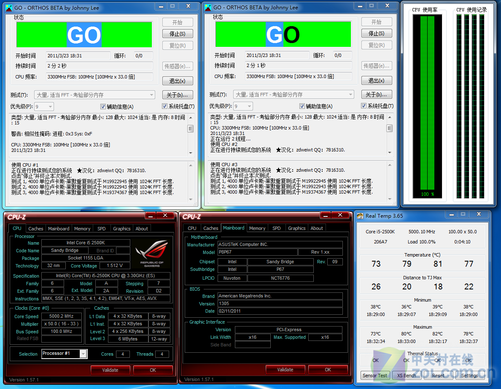Click Validate in the left CPU-Z window

coord(110,370)
